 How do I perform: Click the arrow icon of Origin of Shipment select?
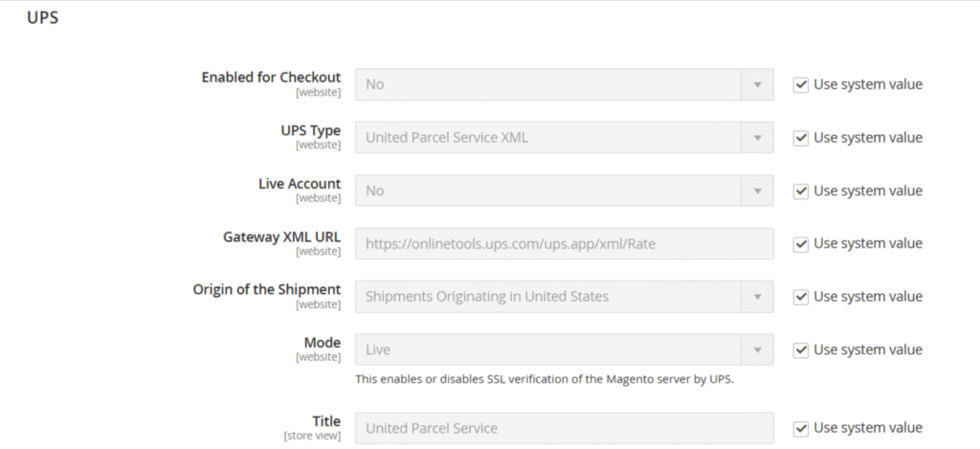pyautogui.click(x=757, y=297)
